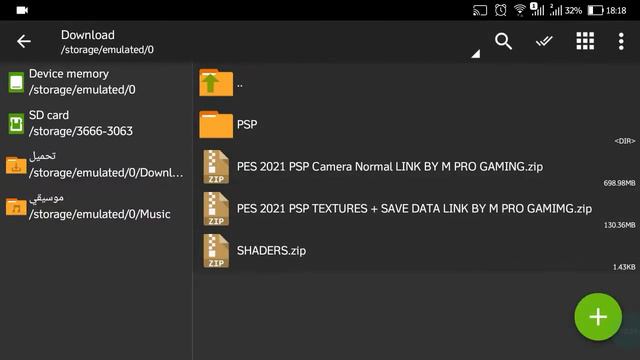
Task: Expand the path dropdown triangle
Action: coord(476,53)
